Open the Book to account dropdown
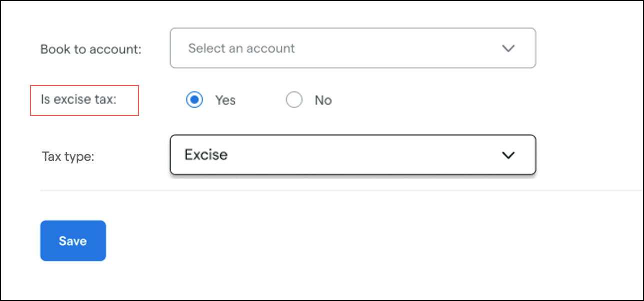The height and width of the screenshot is (301, 644). [352, 48]
